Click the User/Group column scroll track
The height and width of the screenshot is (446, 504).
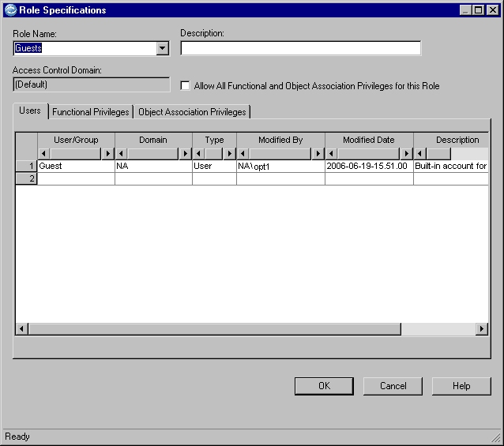76,154
